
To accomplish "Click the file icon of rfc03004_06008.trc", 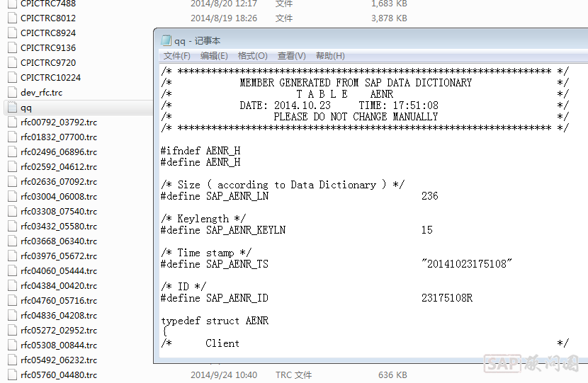I will pyautogui.click(x=12, y=196).
